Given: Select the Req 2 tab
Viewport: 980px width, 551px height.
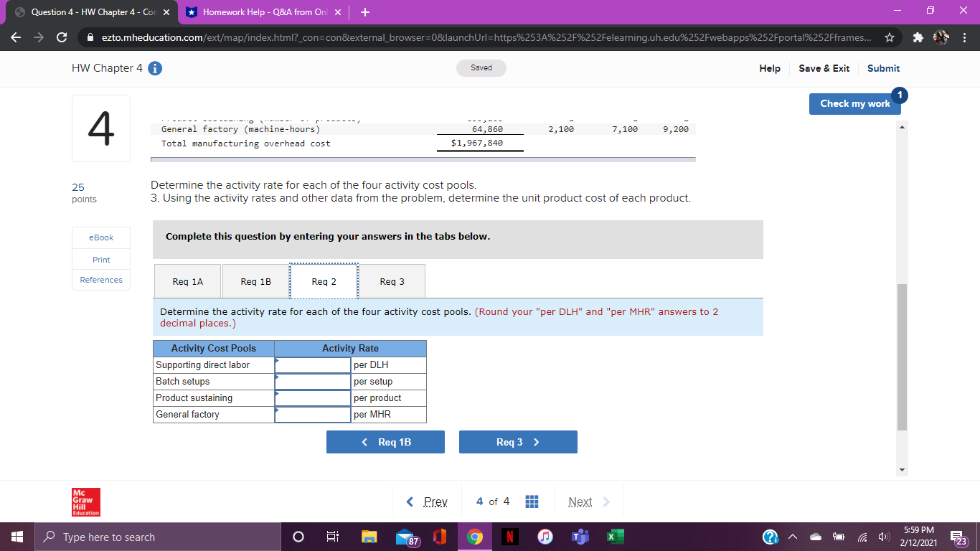Looking at the screenshot, I should (324, 281).
